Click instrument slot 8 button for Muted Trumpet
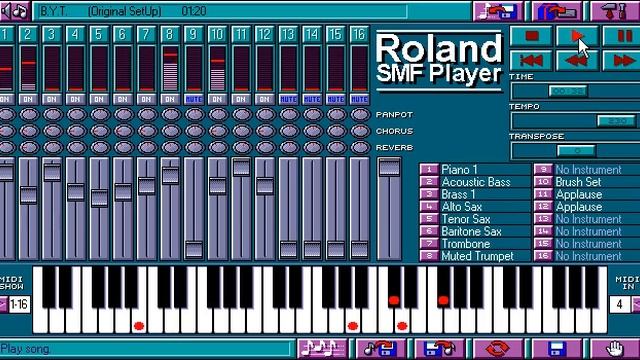 (x=429, y=256)
